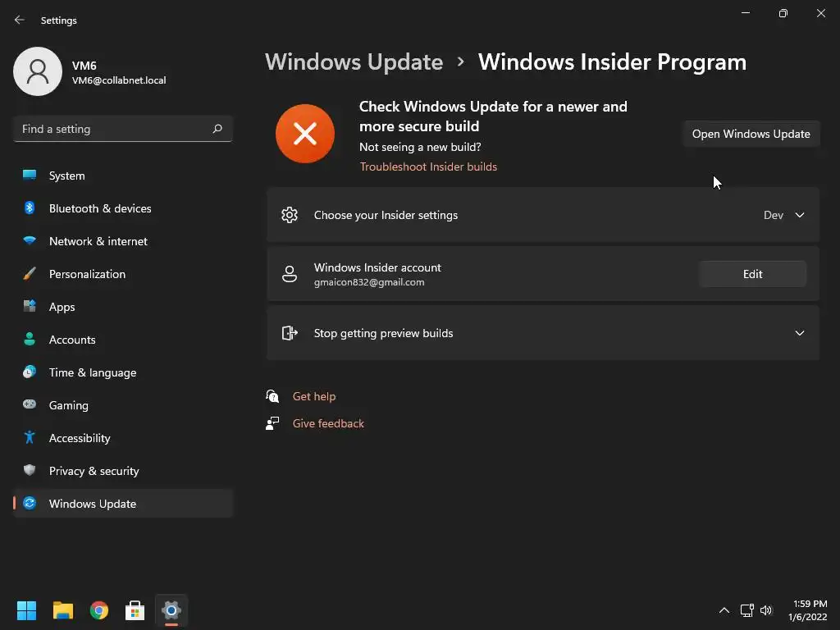Select the Apps category
The width and height of the screenshot is (840, 630).
[123, 307]
